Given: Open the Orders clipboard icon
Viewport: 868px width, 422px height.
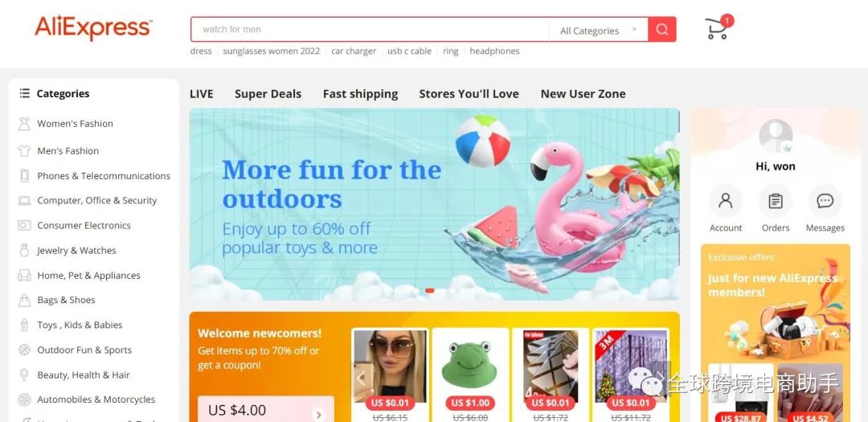Looking at the screenshot, I should pyautogui.click(x=775, y=201).
